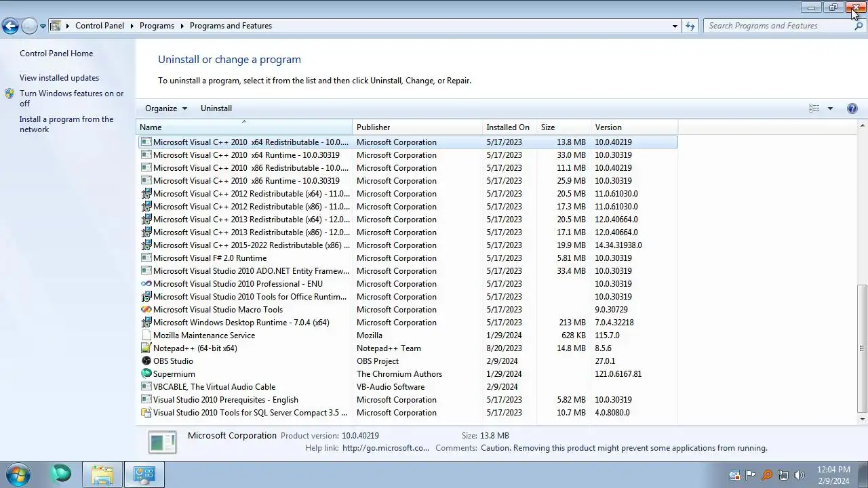This screenshot has height=488, width=868.
Task: Click the VBCABLE Virtual Audio Cable icon
Action: point(146,387)
